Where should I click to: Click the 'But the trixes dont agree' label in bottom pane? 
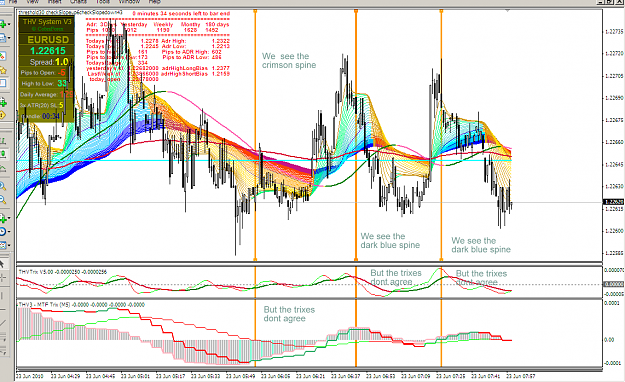[x=289, y=314]
